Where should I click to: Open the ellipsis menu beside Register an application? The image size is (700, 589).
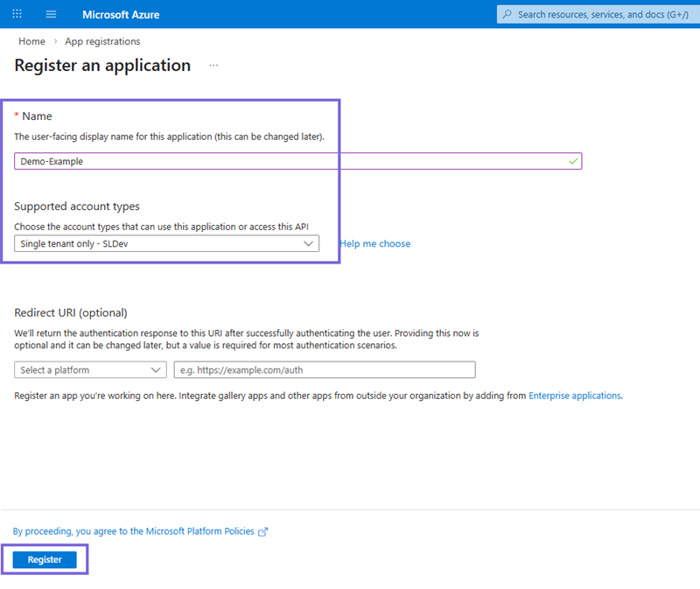[x=213, y=66]
